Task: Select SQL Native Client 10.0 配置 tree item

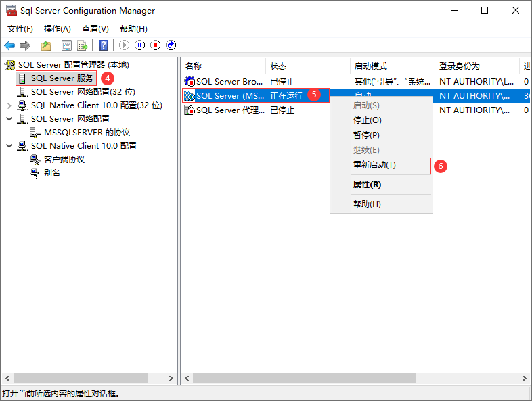Action: (84, 146)
